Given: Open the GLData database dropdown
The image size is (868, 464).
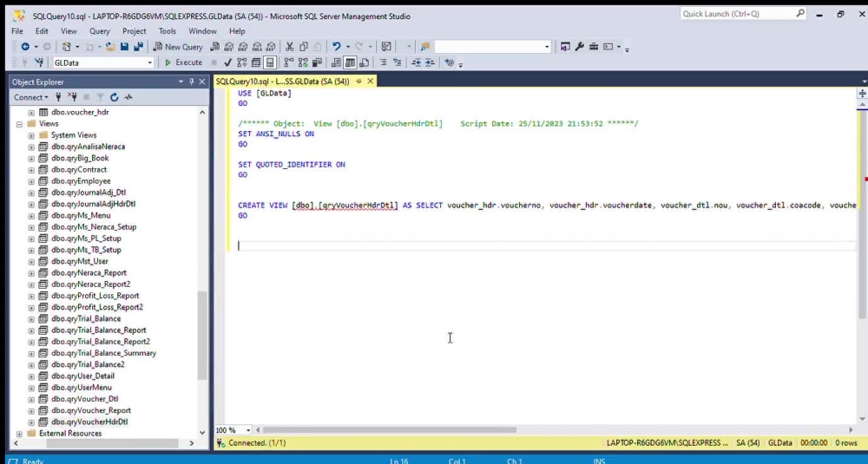Looking at the screenshot, I should (x=149, y=62).
